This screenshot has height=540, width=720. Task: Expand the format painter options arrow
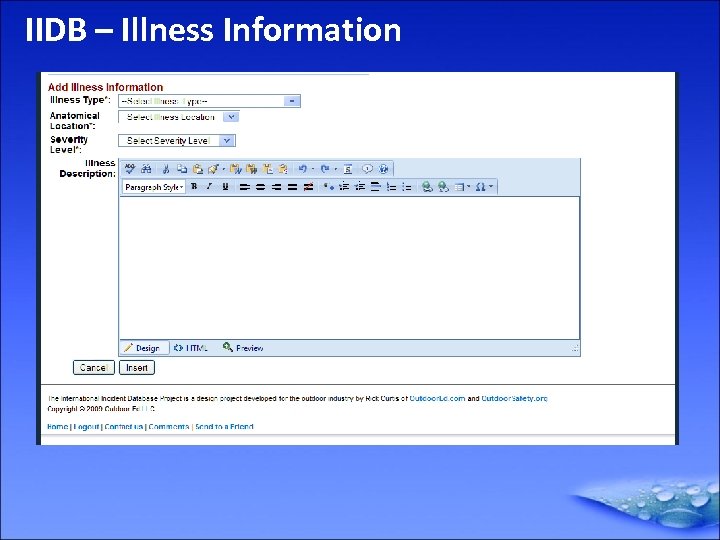tap(224, 169)
